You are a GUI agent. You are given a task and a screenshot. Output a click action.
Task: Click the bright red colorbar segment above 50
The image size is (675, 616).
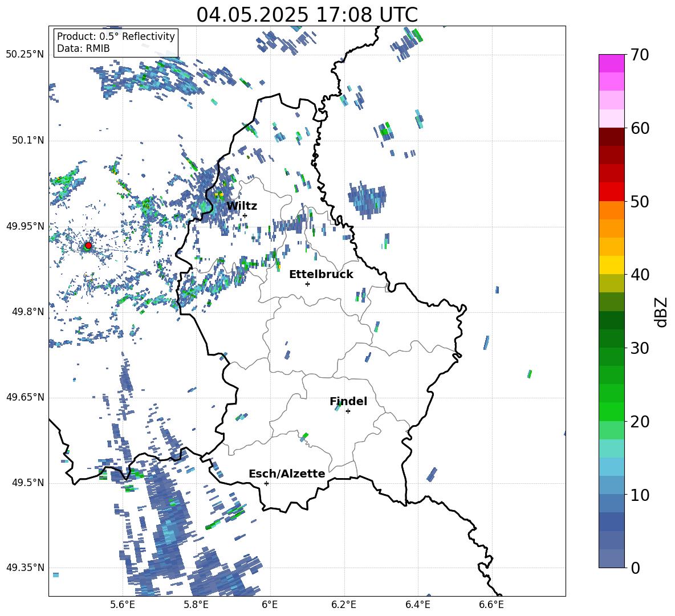point(611,192)
